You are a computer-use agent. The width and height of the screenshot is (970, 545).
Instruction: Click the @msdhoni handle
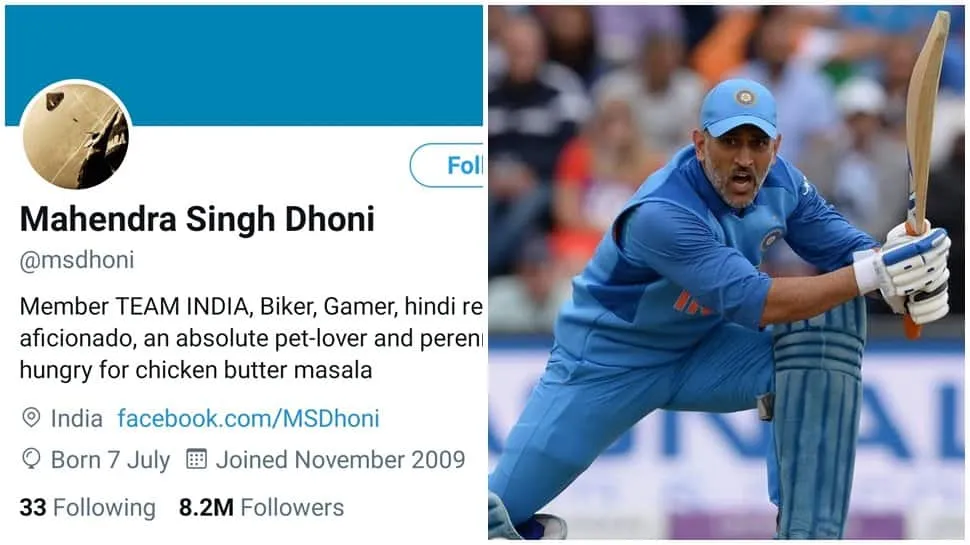coord(77,260)
